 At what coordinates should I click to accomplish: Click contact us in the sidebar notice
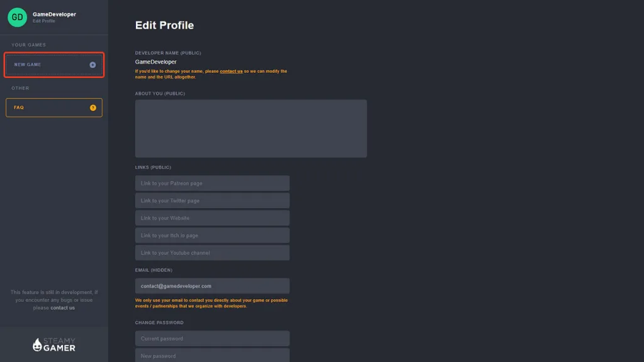[x=62, y=308]
